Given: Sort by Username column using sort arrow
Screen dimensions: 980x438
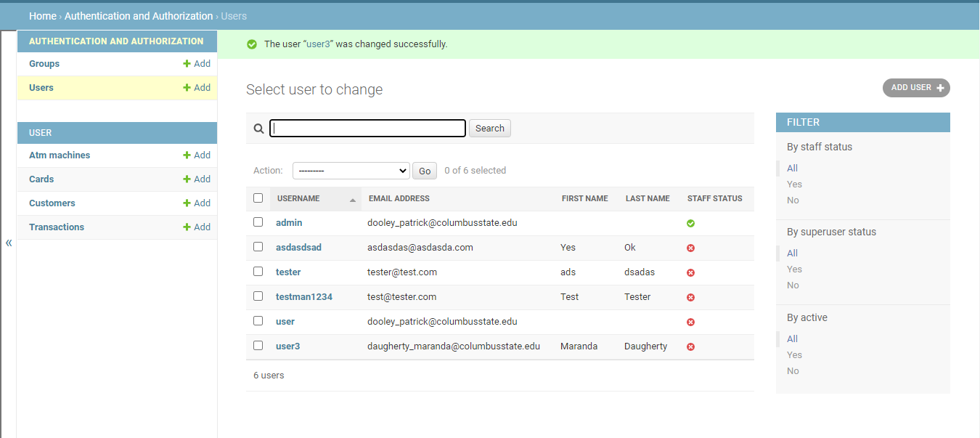Looking at the screenshot, I should click(353, 200).
